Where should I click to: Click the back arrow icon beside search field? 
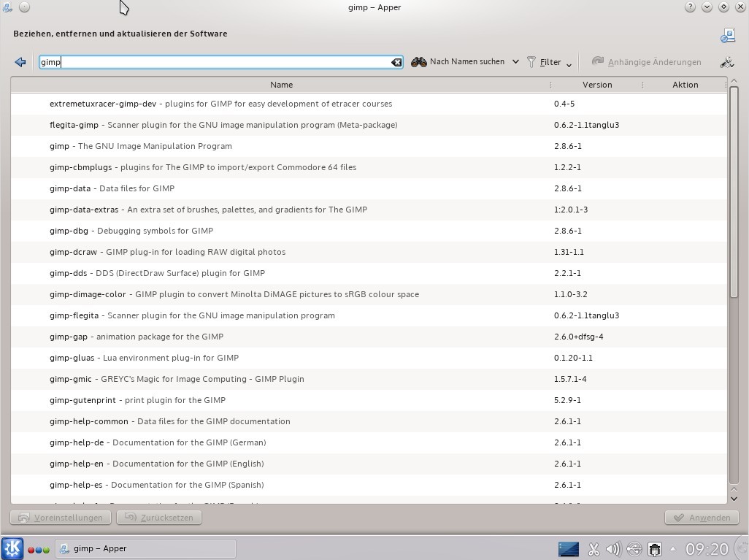pyautogui.click(x=20, y=62)
